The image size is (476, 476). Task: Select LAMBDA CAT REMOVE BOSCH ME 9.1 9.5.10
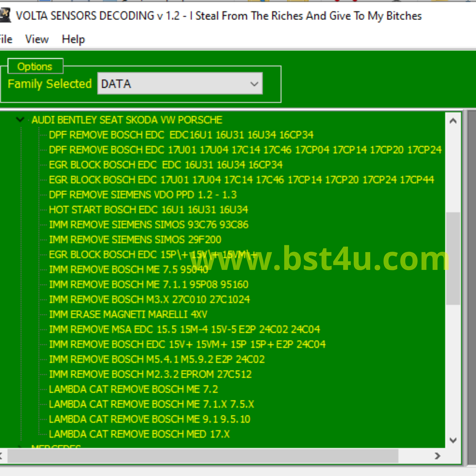click(x=149, y=419)
